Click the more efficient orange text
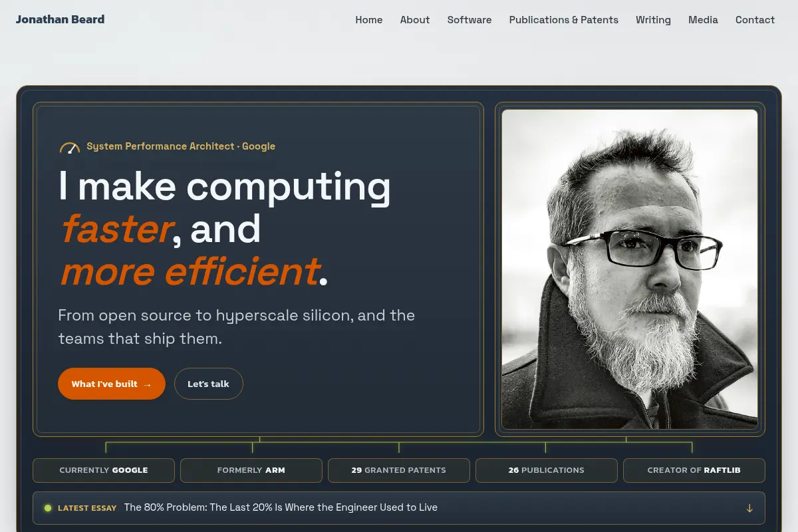The width and height of the screenshot is (798, 532). coord(190,272)
